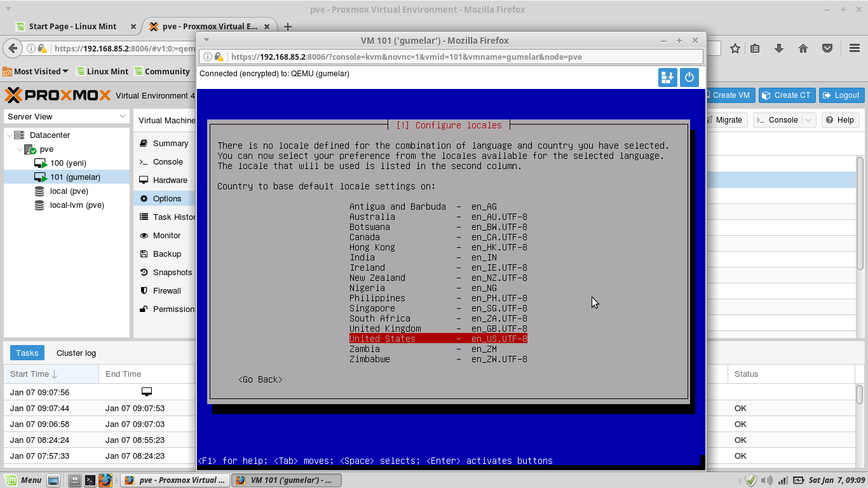Click the volume icon in system tray
The width and height of the screenshot is (868, 488).
pyautogui.click(x=767, y=480)
